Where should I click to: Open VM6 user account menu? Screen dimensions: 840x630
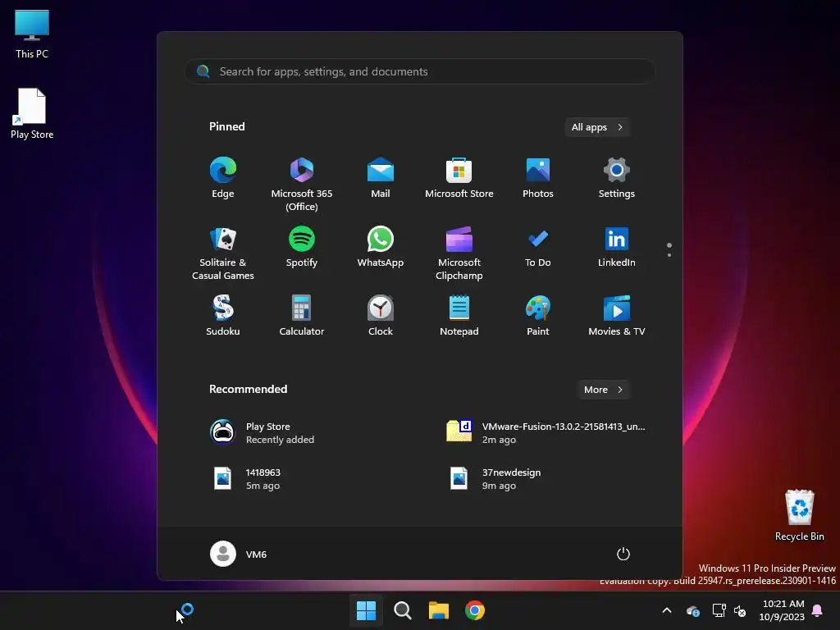click(x=239, y=554)
